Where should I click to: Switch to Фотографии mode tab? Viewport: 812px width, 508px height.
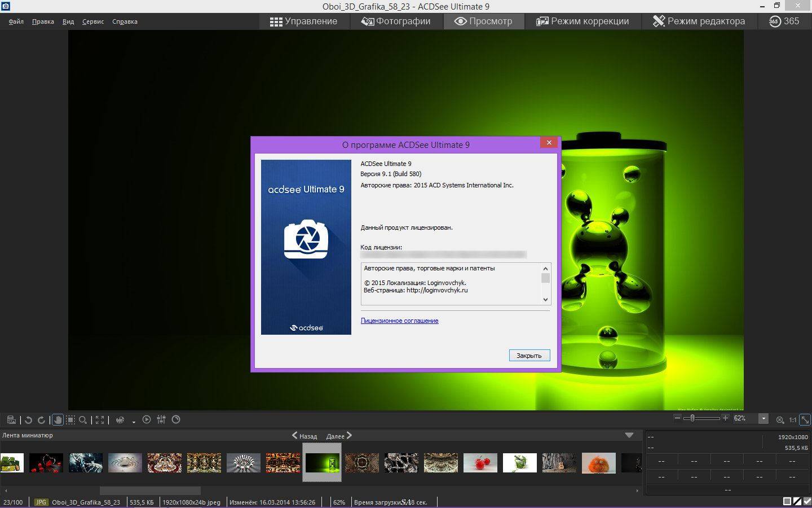[396, 21]
